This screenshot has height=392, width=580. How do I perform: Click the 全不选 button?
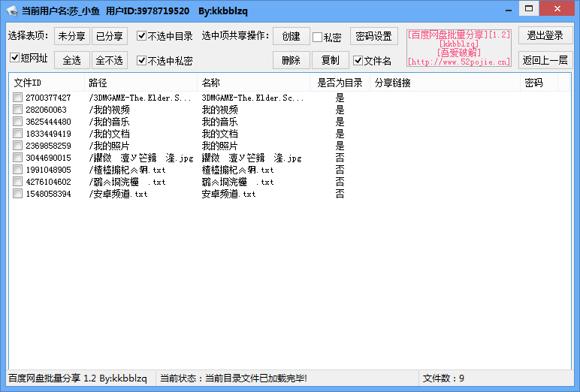[x=110, y=60]
